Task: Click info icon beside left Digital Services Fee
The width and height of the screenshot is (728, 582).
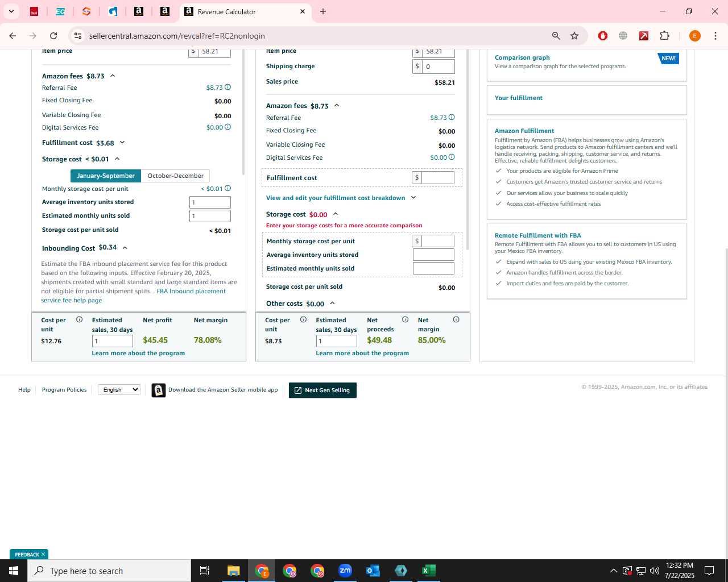Action: point(227,127)
